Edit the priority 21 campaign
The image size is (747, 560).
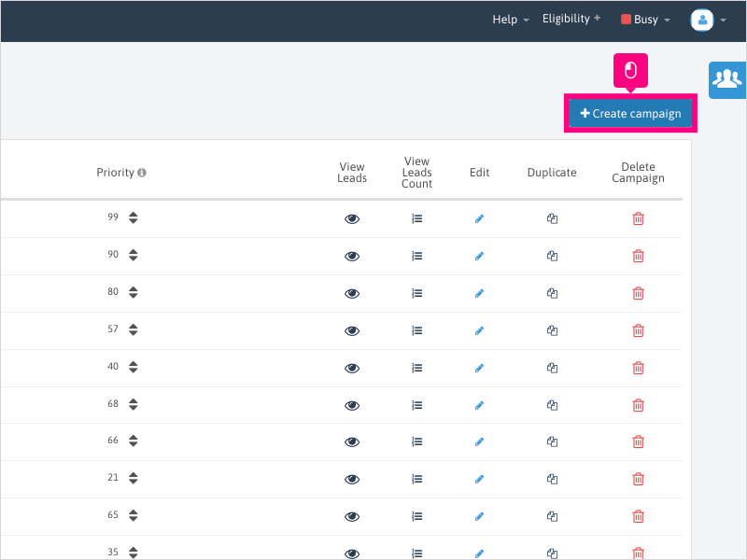(x=479, y=479)
